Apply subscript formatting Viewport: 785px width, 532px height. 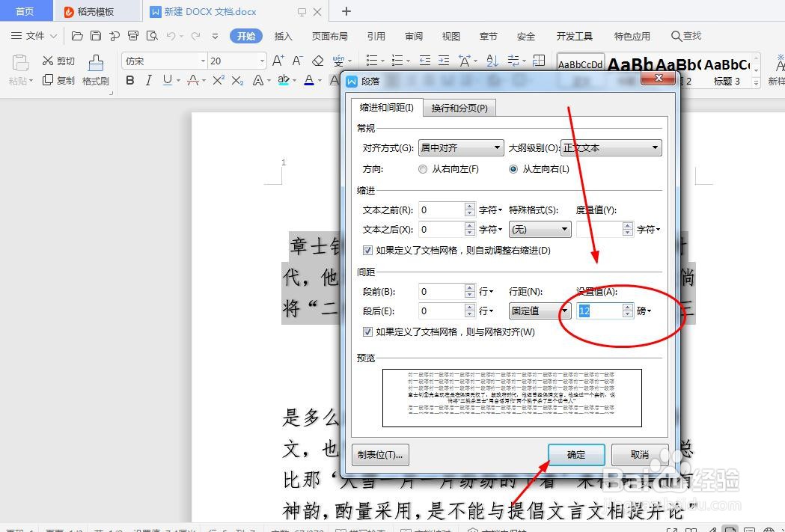click(x=237, y=80)
